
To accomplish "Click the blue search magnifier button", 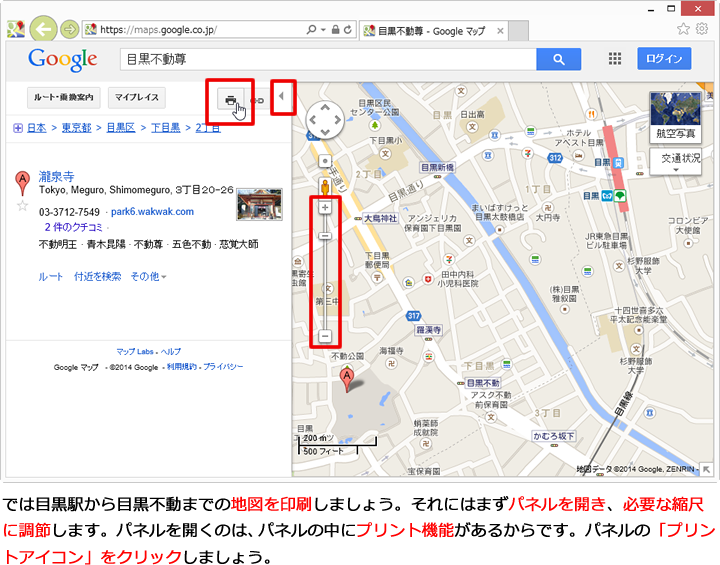I will [x=558, y=59].
